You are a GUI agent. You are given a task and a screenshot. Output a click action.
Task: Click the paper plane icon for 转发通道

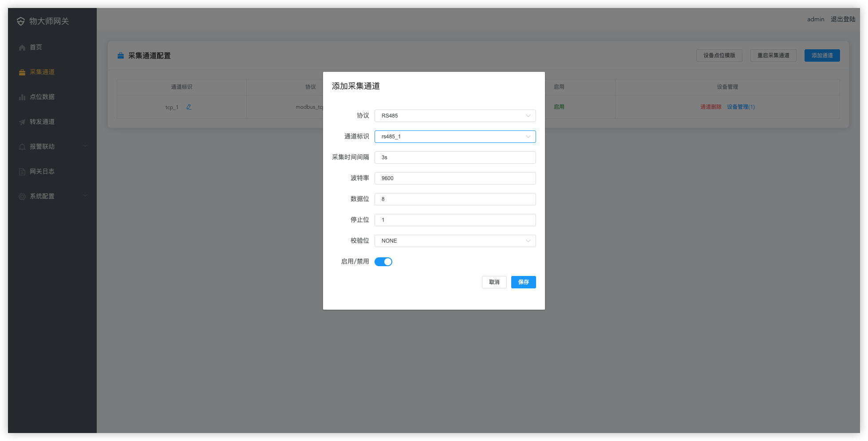pyautogui.click(x=22, y=122)
